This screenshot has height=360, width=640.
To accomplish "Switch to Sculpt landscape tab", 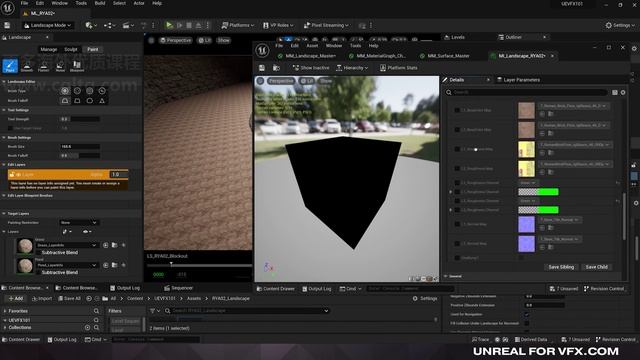I will (71, 49).
